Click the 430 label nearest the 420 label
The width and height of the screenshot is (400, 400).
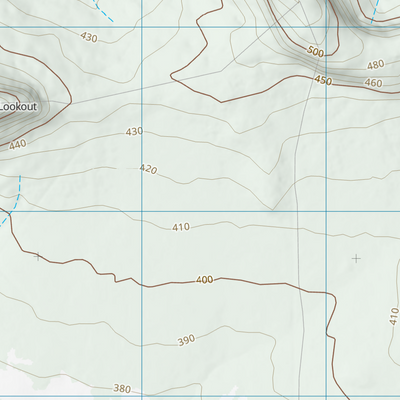(134, 132)
